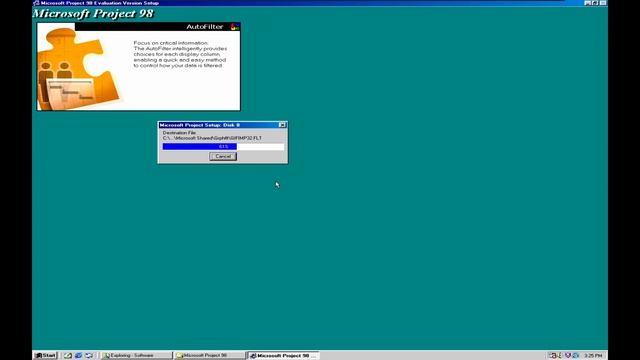Screen dimensions: 640x360
Task: Switch to the inactive Microsoft Project 98 taskbar button
Action: [x=209, y=356]
